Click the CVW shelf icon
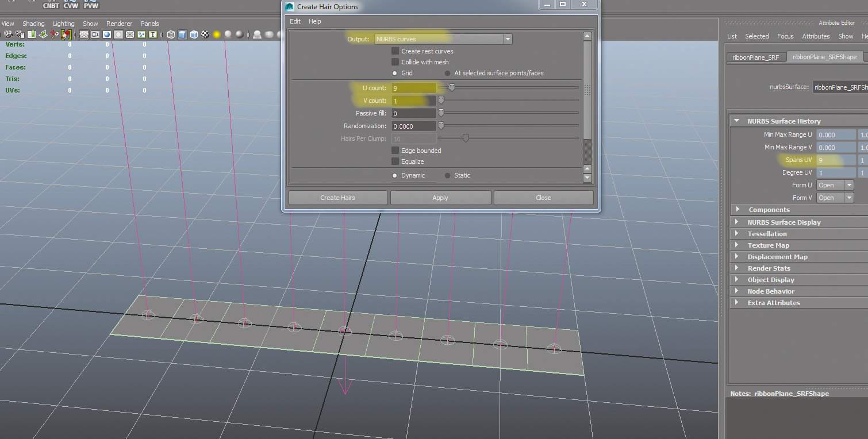The width and height of the screenshot is (868, 439). point(71,5)
